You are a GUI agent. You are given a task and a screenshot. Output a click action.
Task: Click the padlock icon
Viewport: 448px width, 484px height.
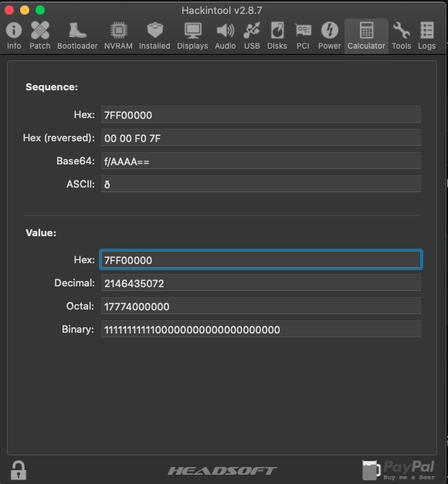[x=19, y=470]
